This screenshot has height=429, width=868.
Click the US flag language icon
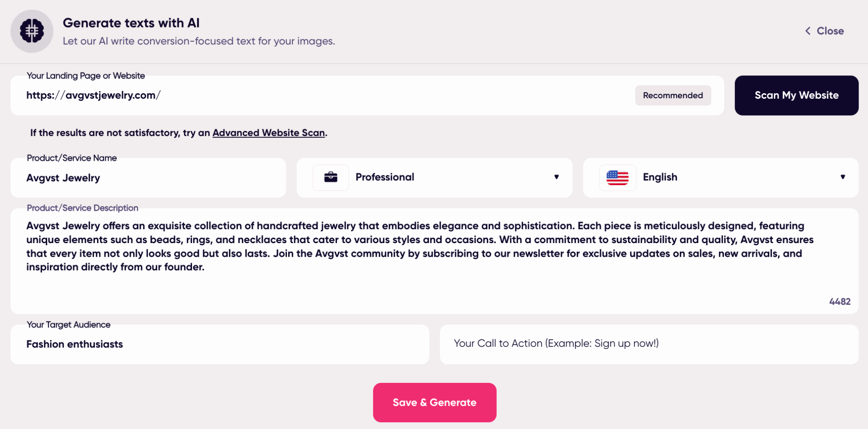[x=618, y=177]
